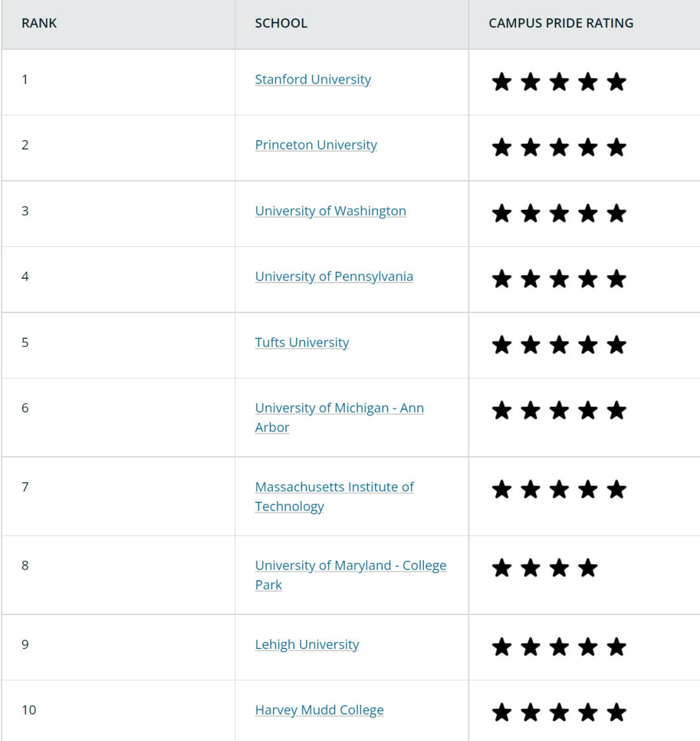The image size is (700, 741).
Task: Go to the Tufts University page
Action: (302, 342)
